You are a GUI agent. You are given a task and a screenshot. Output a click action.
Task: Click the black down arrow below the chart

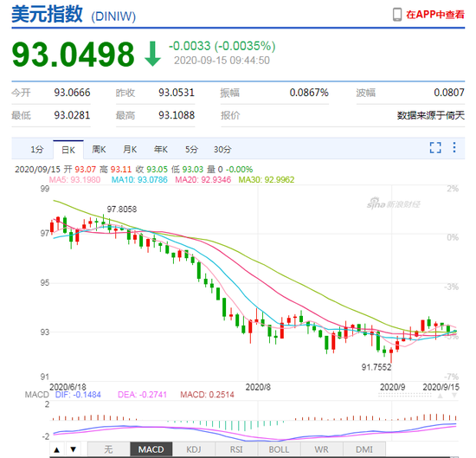pyautogui.click(x=74, y=449)
